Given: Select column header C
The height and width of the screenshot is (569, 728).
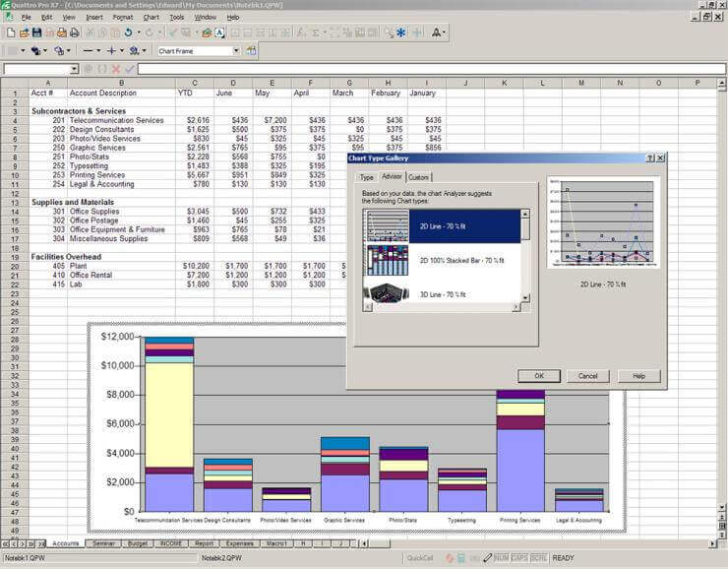Looking at the screenshot, I should pos(195,83).
